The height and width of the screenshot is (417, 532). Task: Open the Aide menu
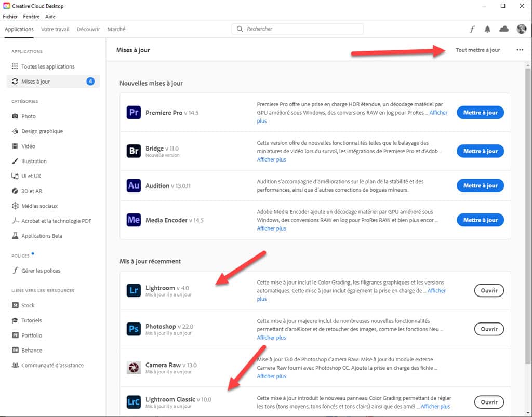pyautogui.click(x=50, y=16)
